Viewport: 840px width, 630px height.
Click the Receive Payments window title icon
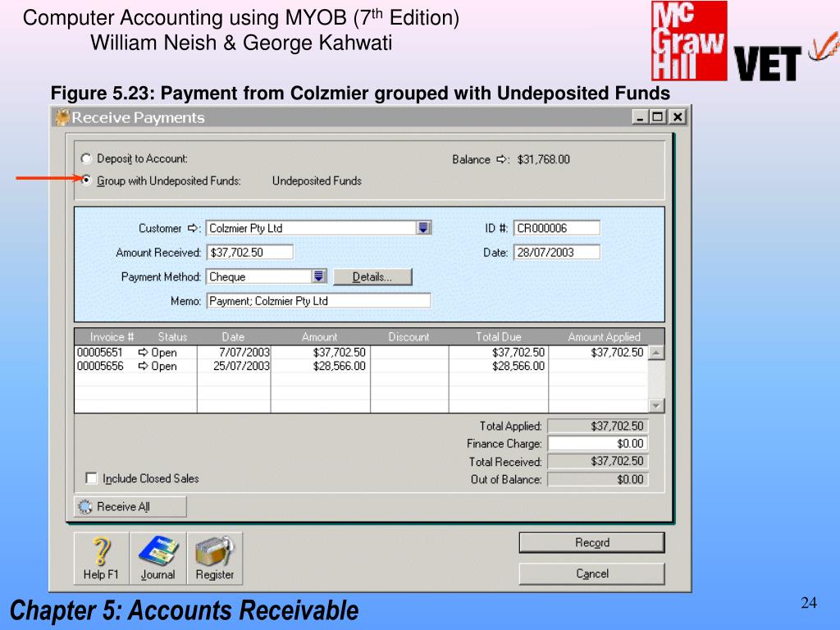62,117
